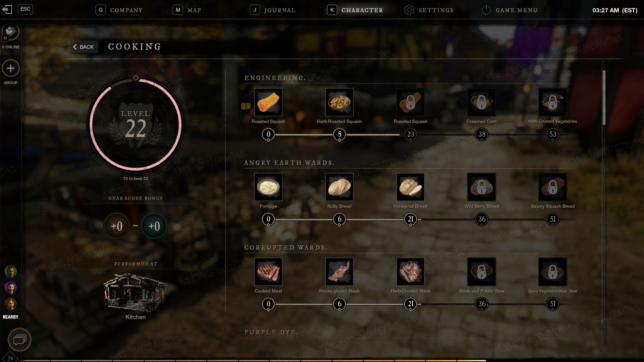The image size is (644, 362).
Task: Open the Herb-Crusted Steak recipe icon
Action: pos(410,272)
